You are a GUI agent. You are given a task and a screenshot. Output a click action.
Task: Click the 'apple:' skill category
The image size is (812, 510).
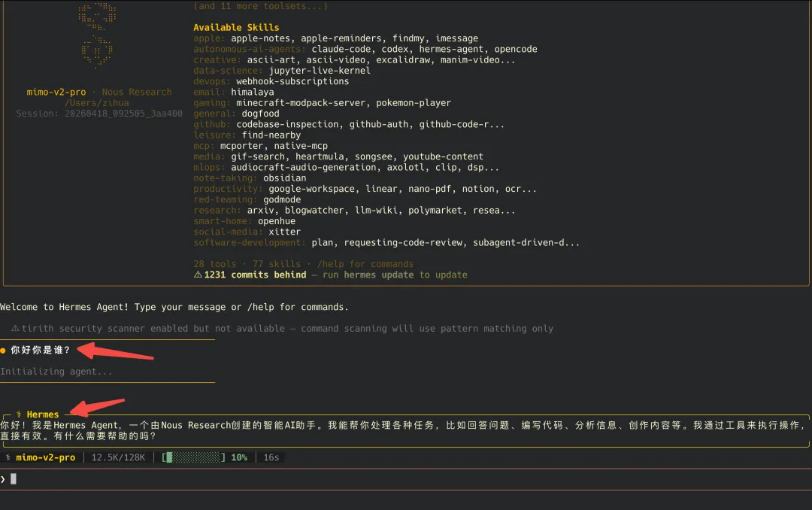pyautogui.click(x=209, y=38)
